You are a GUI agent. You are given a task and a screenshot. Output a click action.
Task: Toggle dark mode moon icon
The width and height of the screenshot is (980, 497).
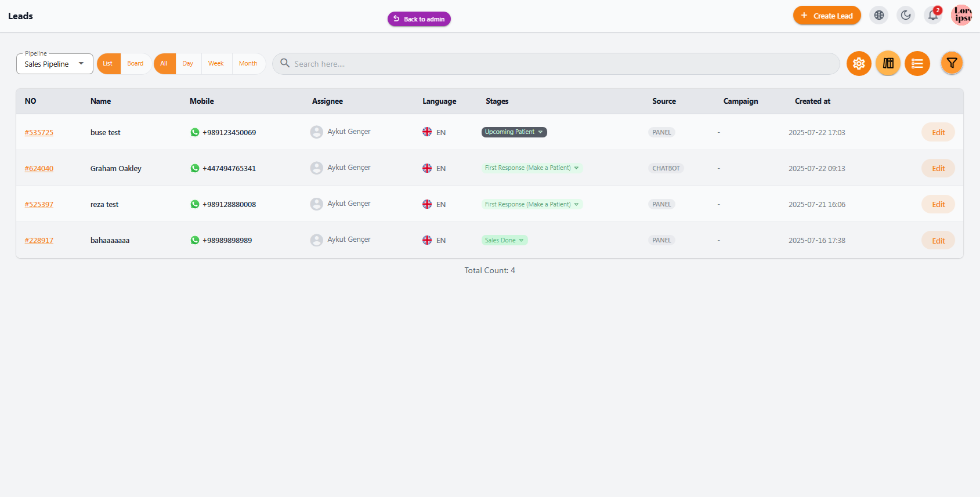tap(906, 16)
